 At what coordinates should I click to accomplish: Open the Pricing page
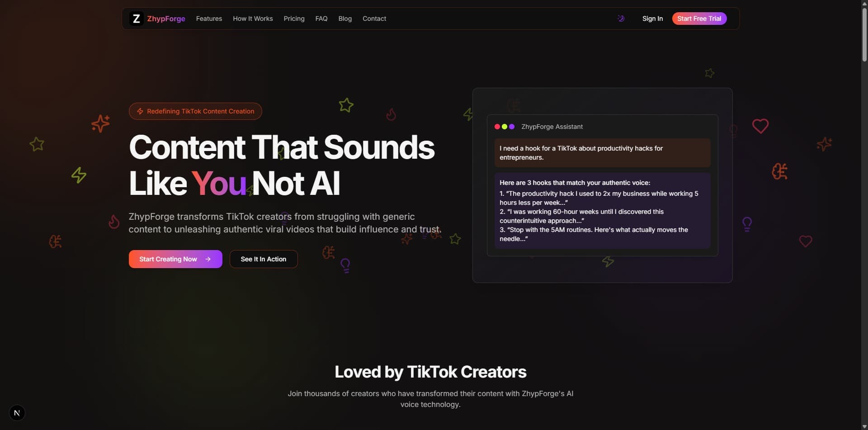[294, 19]
